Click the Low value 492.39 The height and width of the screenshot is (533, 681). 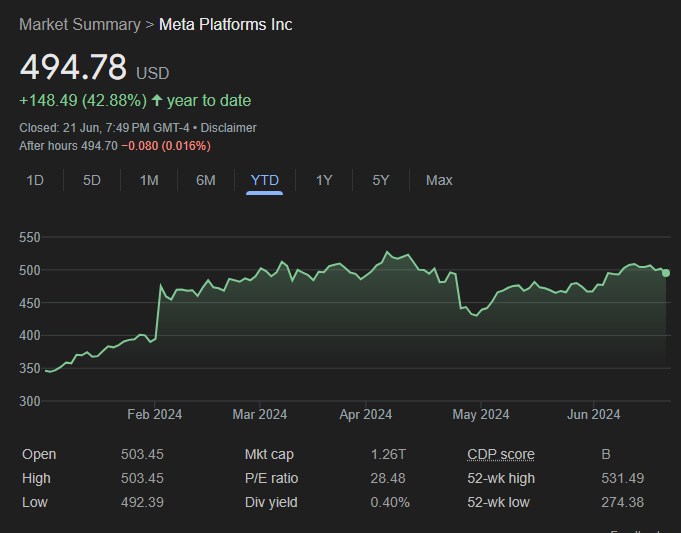tap(142, 503)
